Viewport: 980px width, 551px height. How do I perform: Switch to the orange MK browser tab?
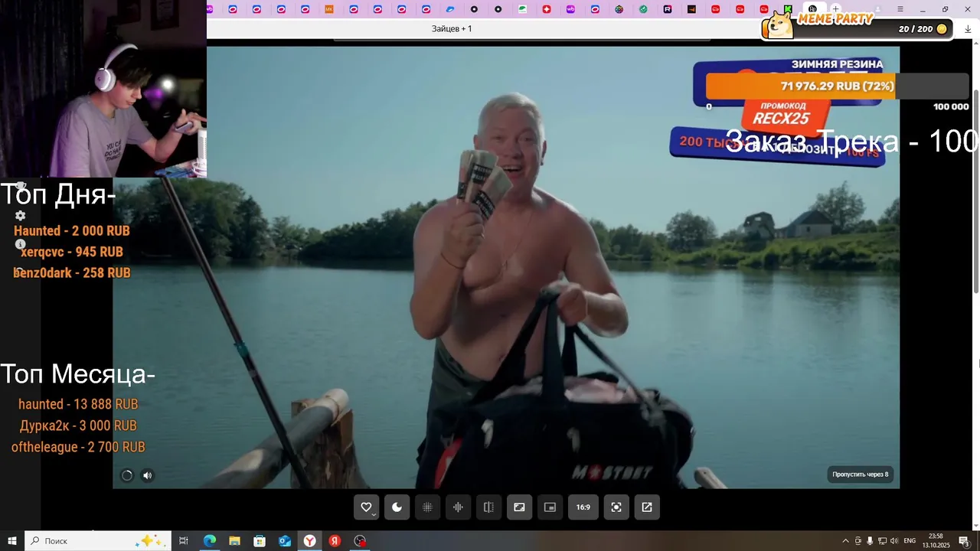[x=329, y=9]
